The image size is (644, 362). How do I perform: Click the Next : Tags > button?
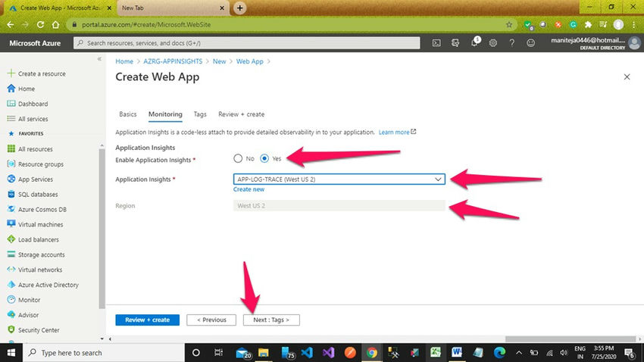pos(271,320)
